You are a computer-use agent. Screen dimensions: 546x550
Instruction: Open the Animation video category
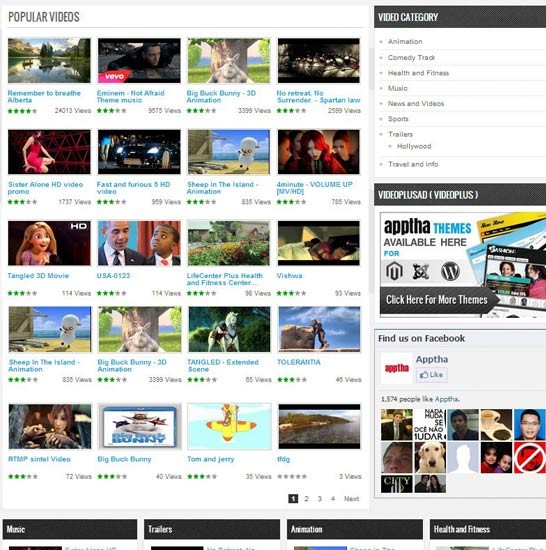405,41
